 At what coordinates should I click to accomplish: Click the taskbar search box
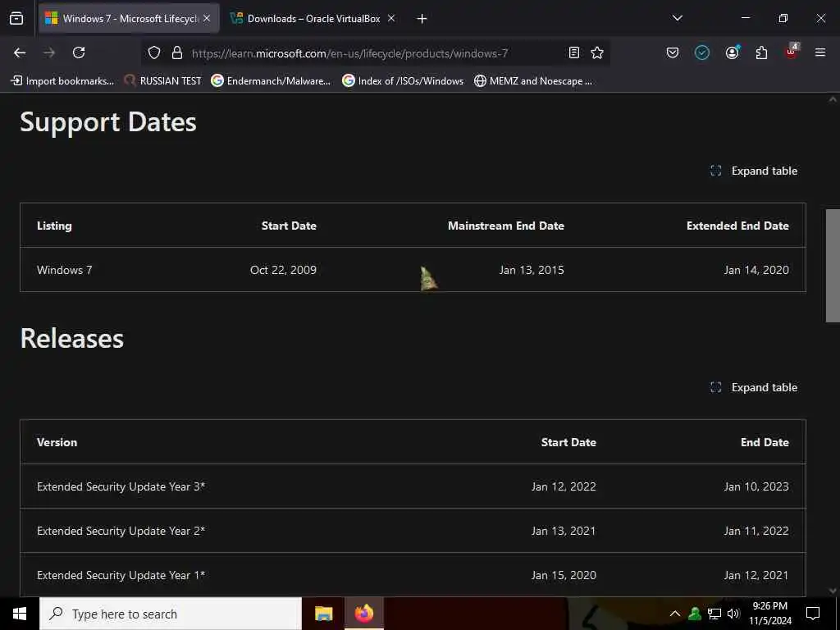[171, 614]
